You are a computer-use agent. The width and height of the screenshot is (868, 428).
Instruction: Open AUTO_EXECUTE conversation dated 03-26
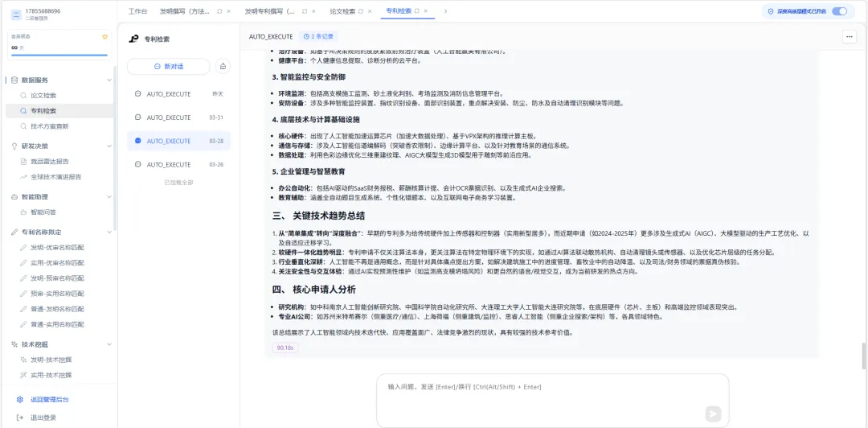[x=178, y=165]
